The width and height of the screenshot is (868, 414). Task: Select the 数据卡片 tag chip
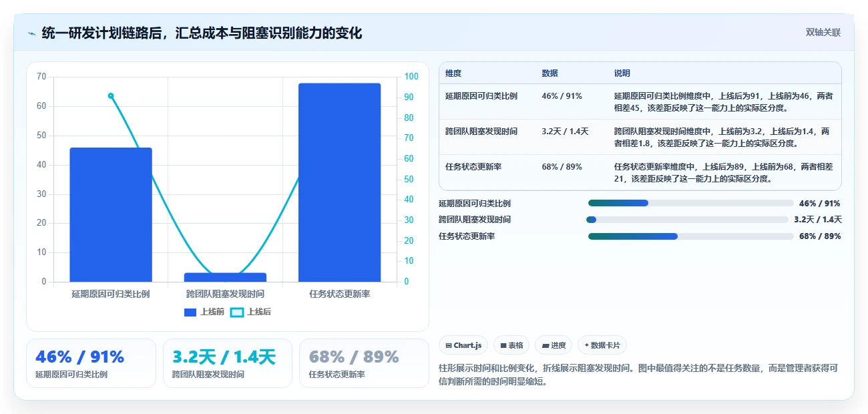(x=602, y=345)
